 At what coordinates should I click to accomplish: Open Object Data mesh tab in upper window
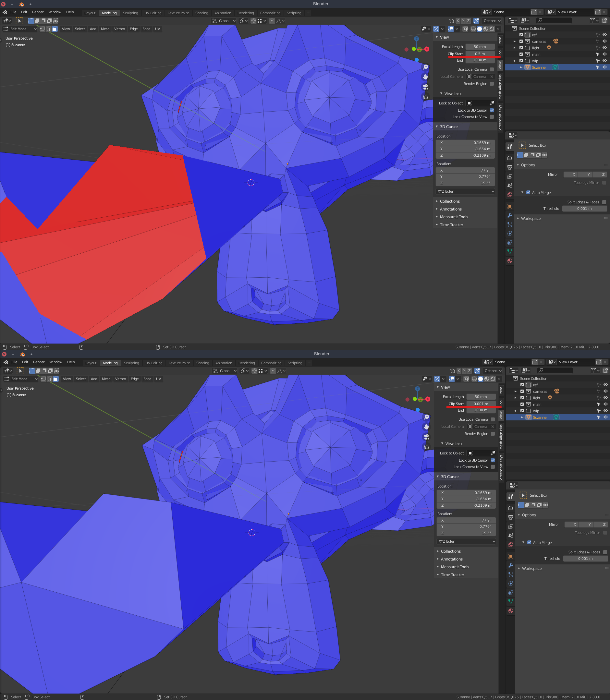point(510,252)
